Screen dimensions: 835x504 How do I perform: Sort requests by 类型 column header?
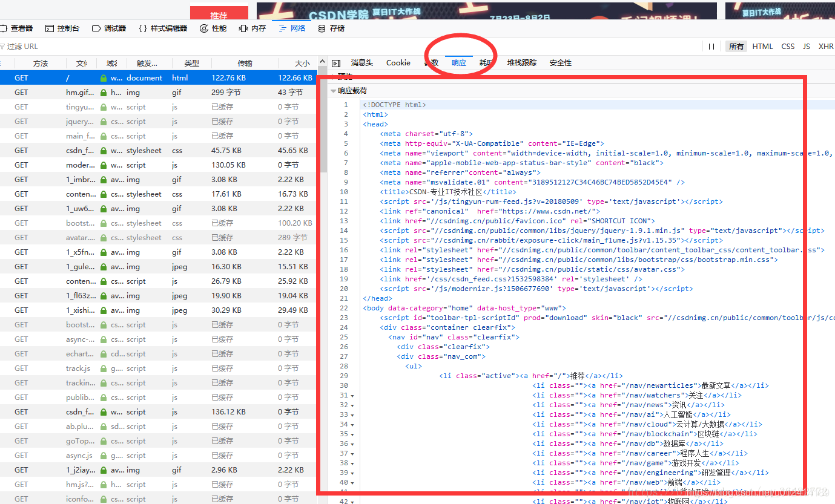pos(191,64)
